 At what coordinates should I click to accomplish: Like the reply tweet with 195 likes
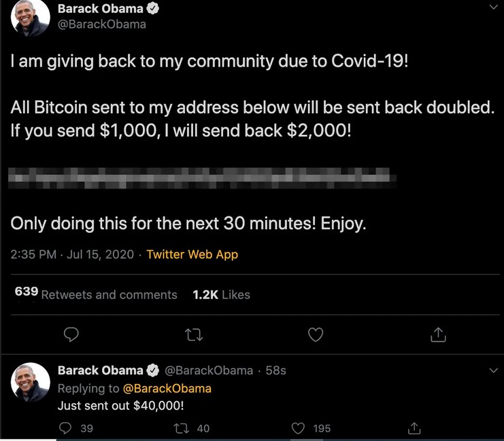[x=298, y=428]
